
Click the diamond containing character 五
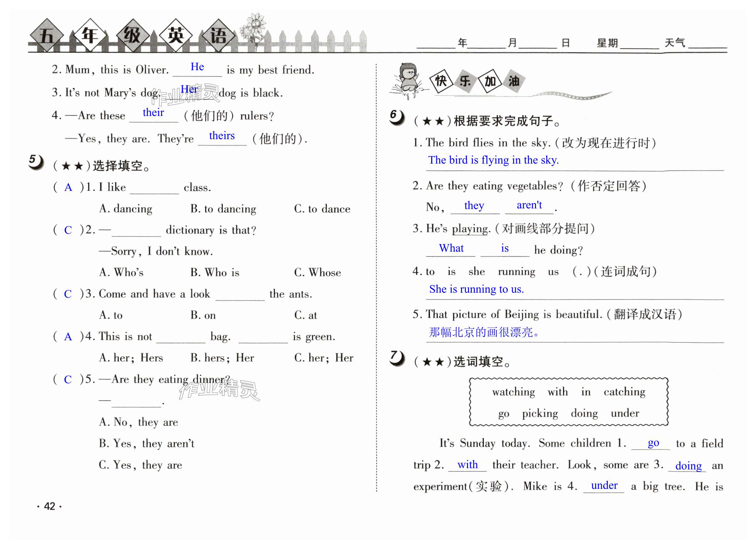[x=46, y=36]
